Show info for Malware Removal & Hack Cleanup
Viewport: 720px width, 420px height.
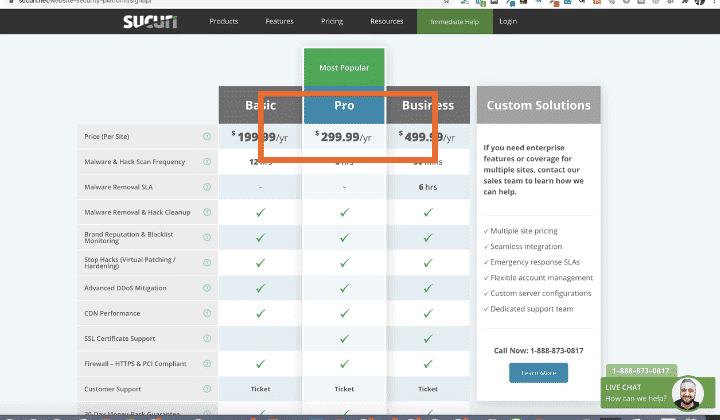[207, 212]
